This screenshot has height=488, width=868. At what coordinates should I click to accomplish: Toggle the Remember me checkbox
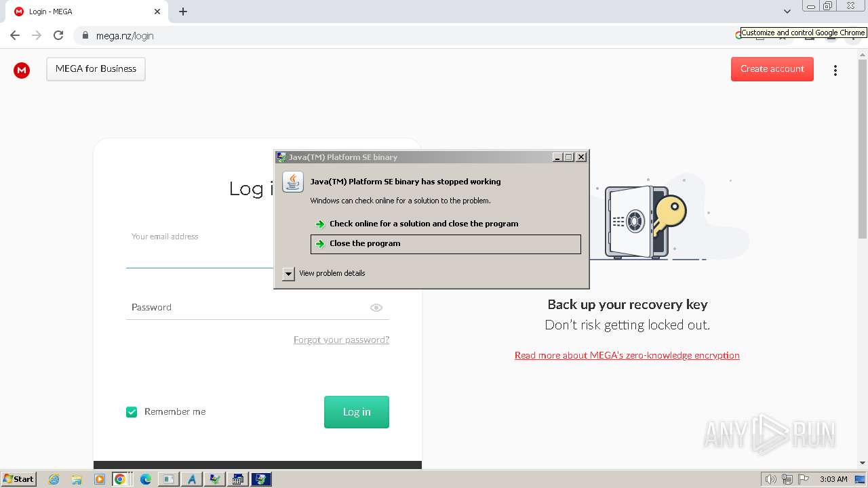click(x=132, y=412)
